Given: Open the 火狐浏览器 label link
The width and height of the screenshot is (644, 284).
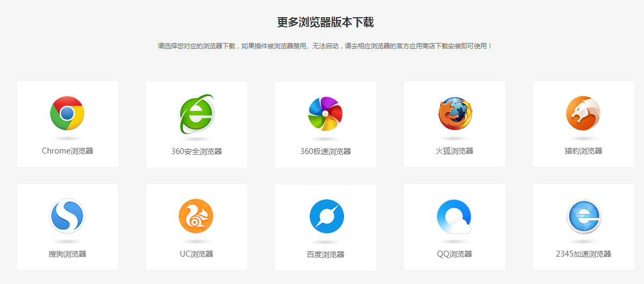Looking at the screenshot, I should pyautogui.click(x=455, y=151).
